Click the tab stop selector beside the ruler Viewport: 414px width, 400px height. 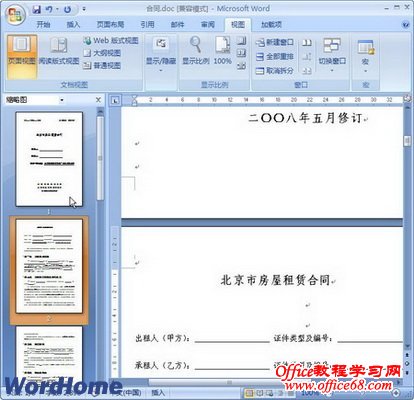pyautogui.click(x=115, y=100)
